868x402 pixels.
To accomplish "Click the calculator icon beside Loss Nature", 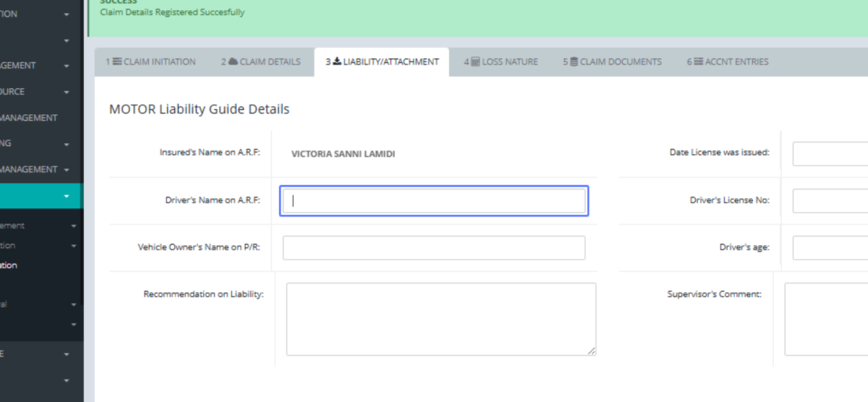I will 475,62.
